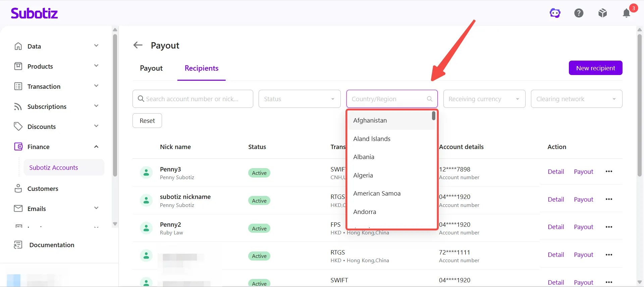Pick Andorra from the list
This screenshot has width=644, height=287.
[x=391, y=212]
